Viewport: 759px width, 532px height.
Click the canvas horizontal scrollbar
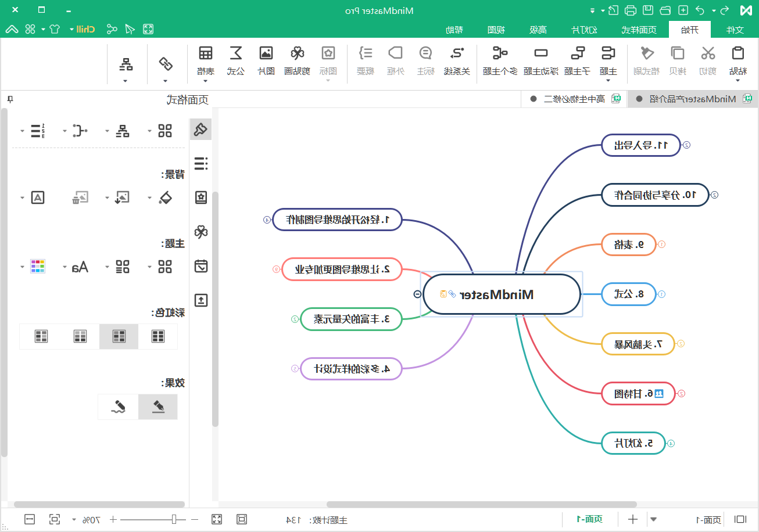pyautogui.click(x=481, y=505)
